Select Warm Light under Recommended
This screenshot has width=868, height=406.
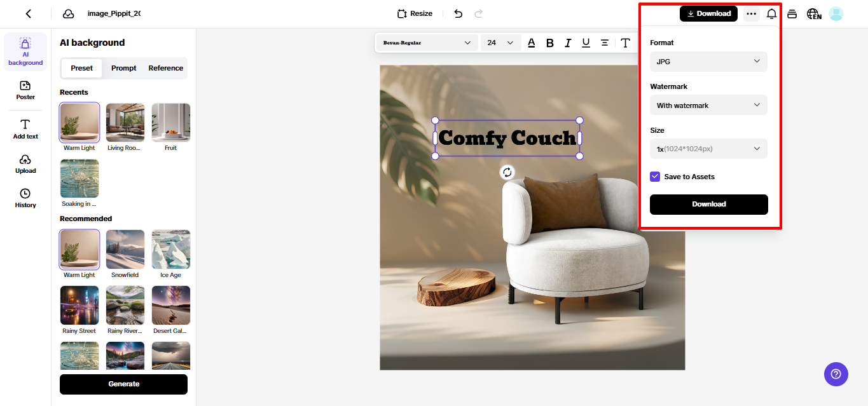coord(79,250)
